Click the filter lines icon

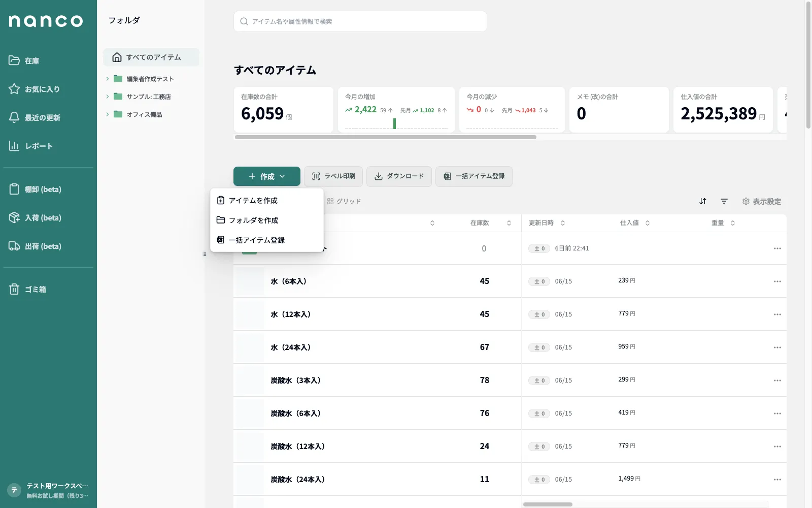(x=724, y=201)
